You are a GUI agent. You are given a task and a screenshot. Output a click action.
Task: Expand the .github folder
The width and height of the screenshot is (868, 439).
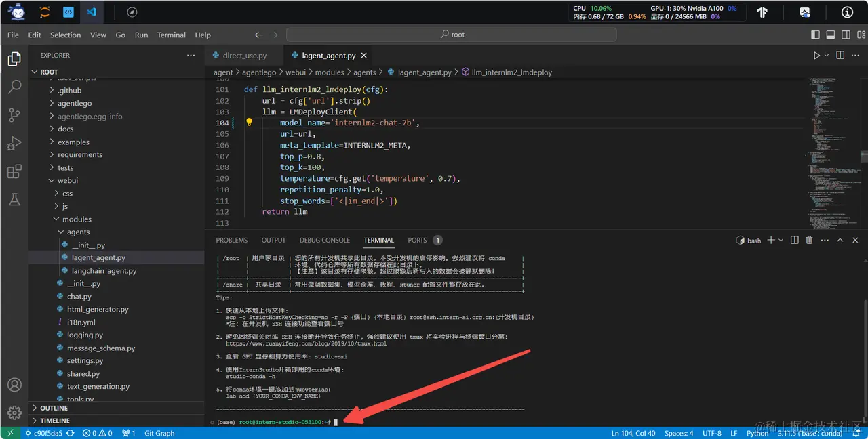point(117,90)
